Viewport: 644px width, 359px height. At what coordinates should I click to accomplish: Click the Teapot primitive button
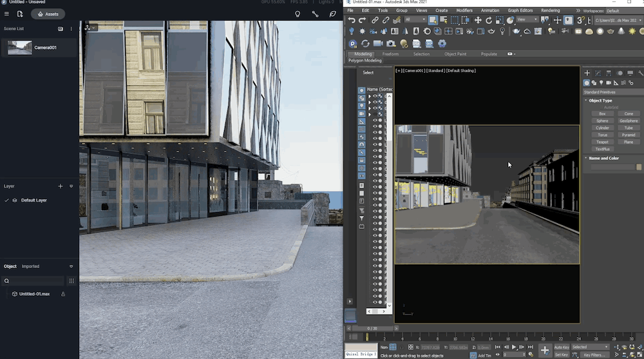602,142
